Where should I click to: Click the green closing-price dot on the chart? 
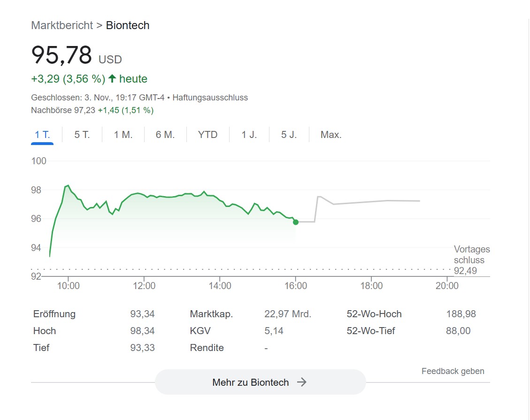pyautogui.click(x=296, y=222)
